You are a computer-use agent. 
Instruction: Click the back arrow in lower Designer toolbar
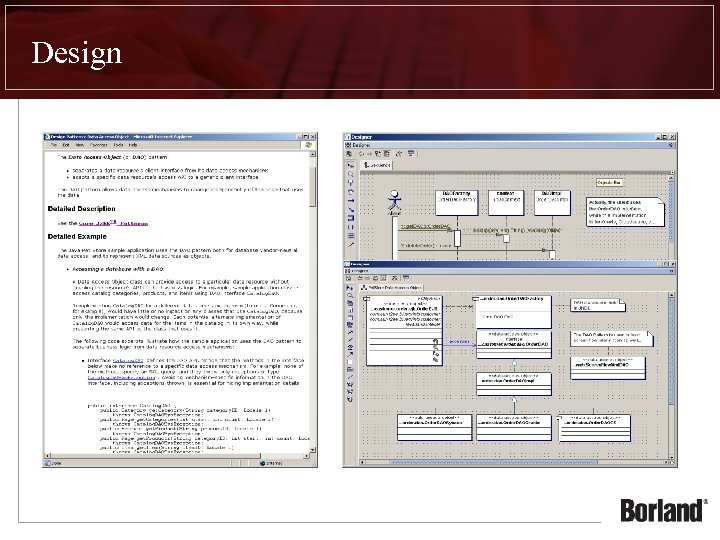tap(360, 278)
